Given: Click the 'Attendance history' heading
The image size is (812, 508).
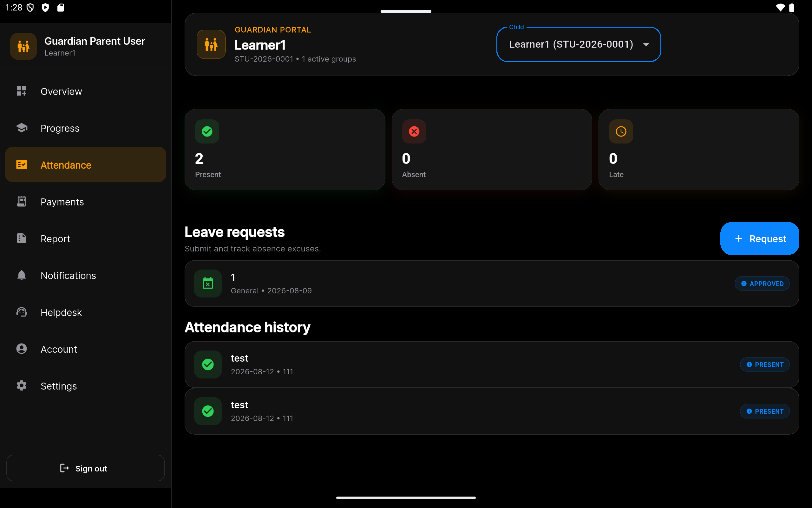Looking at the screenshot, I should click(x=248, y=327).
